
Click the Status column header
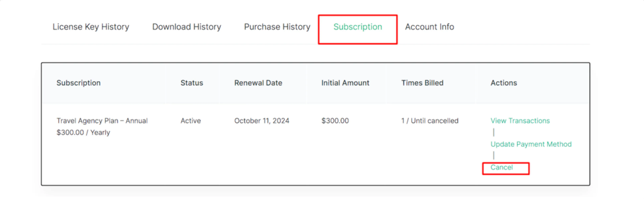[192, 83]
